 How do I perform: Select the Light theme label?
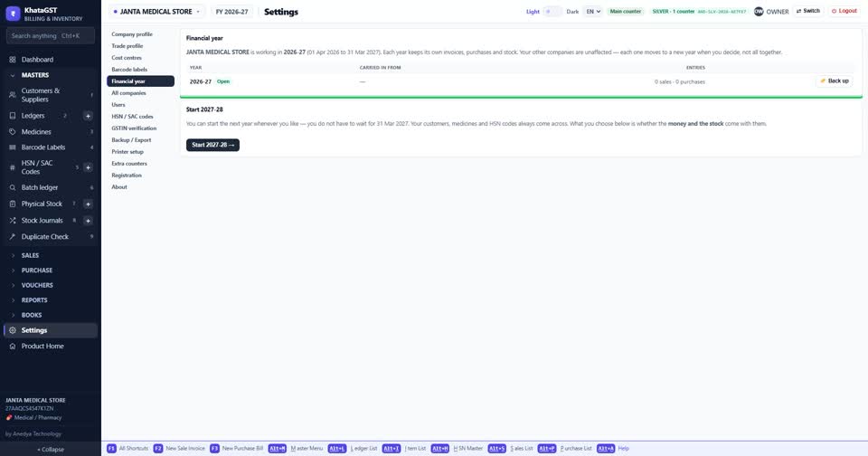(533, 12)
